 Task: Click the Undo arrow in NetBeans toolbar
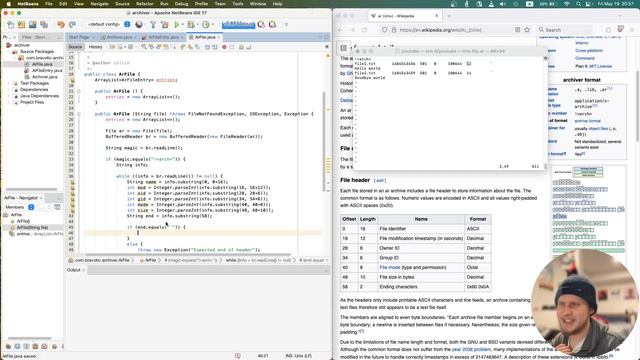click(x=61, y=24)
